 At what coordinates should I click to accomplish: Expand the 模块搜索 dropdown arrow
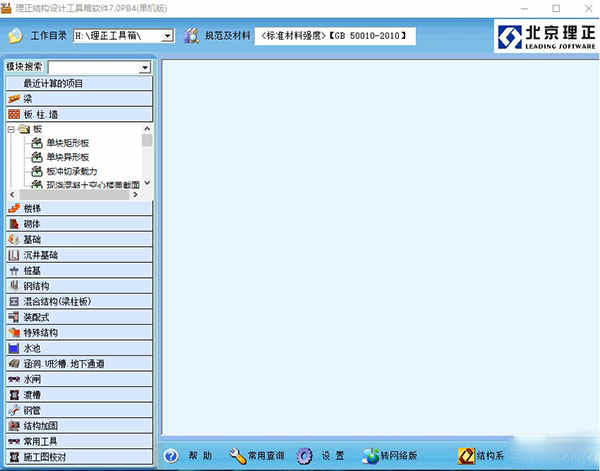click(145, 68)
